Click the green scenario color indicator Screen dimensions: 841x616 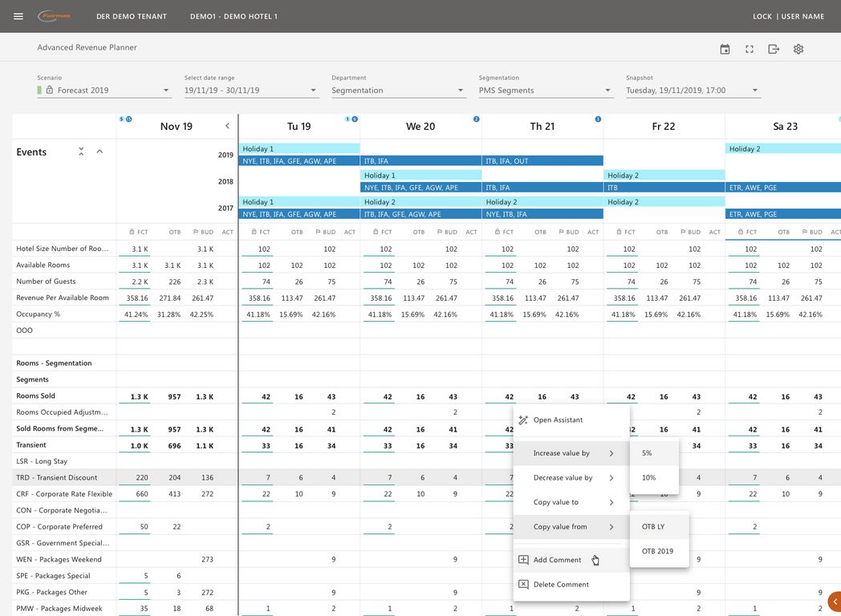point(39,91)
